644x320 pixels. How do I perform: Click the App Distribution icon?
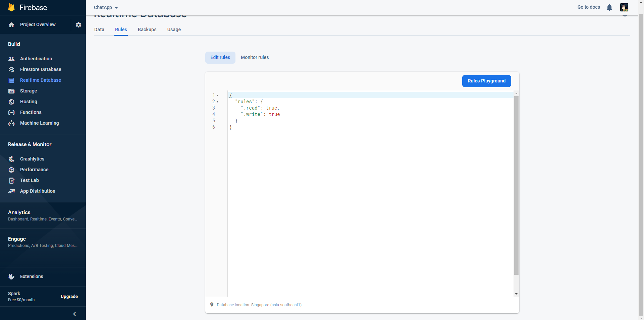pyautogui.click(x=11, y=191)
